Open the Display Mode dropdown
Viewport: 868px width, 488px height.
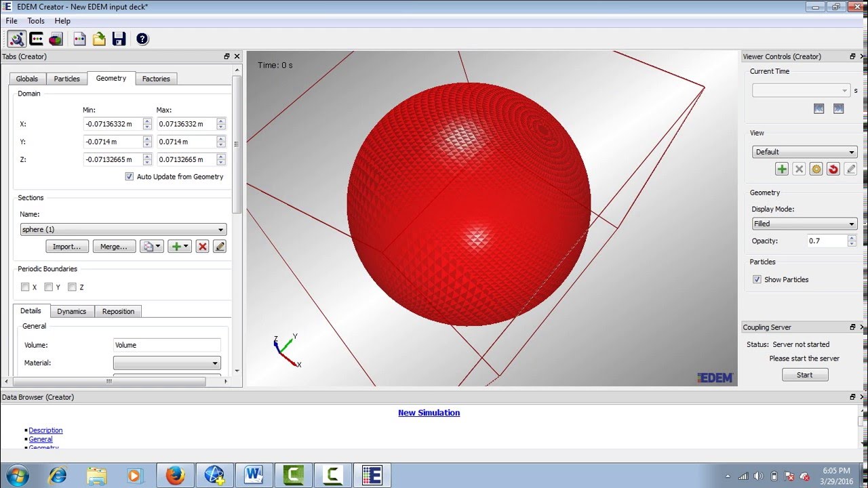coord(804,224)
